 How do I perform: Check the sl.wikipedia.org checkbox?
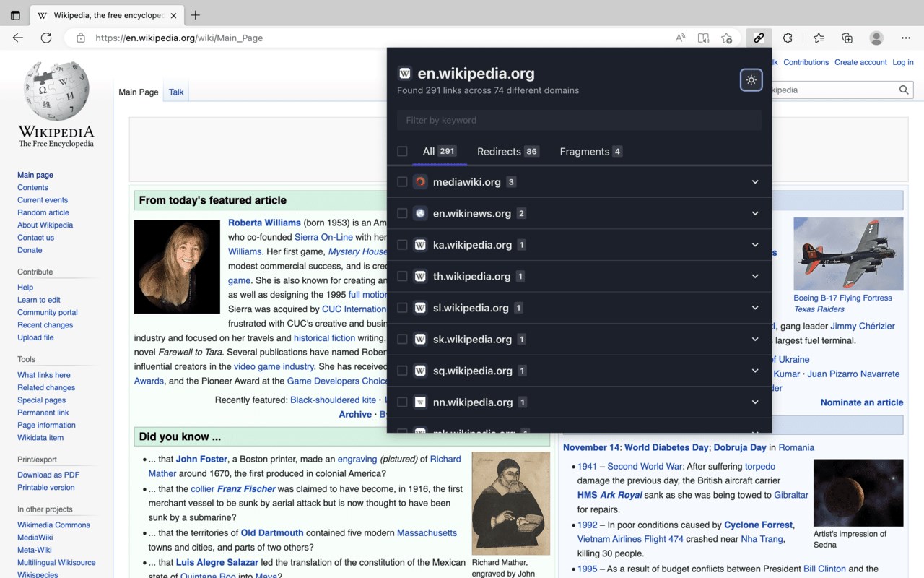coord(402,308)
